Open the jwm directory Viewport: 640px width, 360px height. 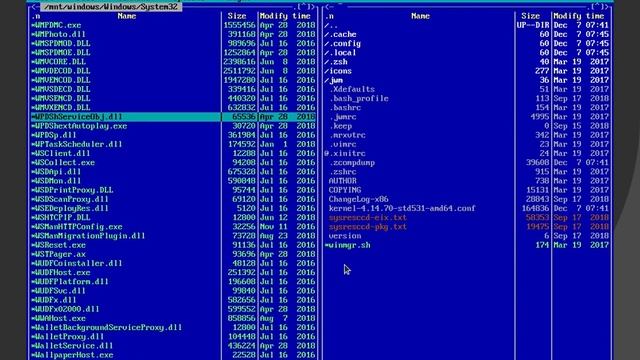pos(467,80)
